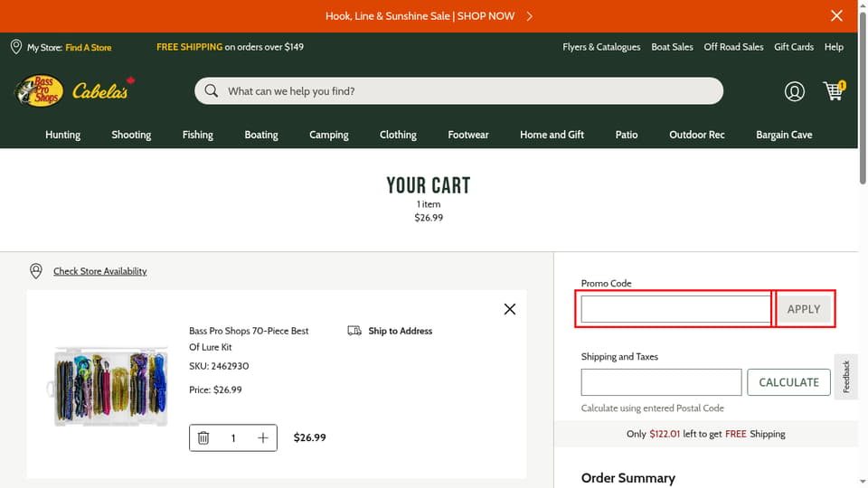Open the Outdoor Rec menu
The height and width of the screenshot is (488, 868).
[x=696, y=135]
